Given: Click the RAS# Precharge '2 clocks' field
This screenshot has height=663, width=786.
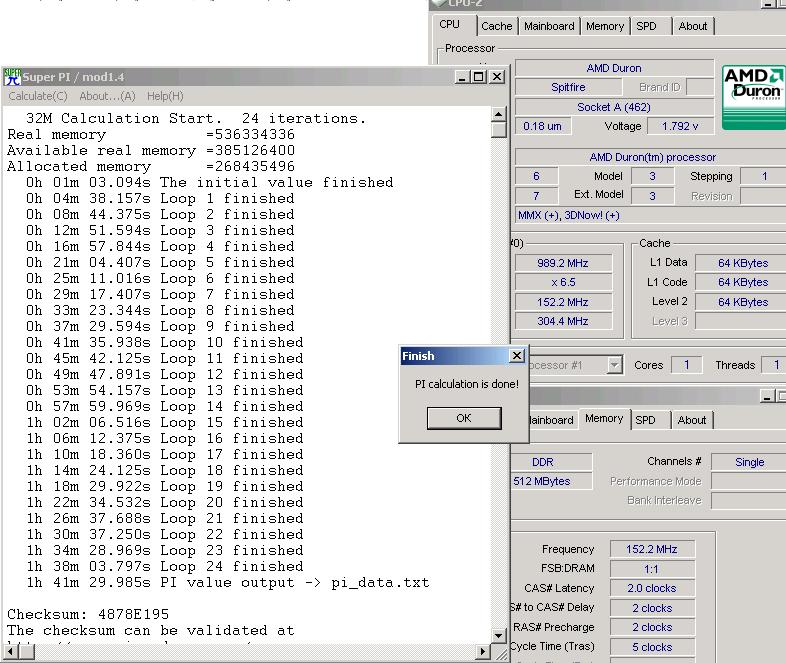Looking at the screenshot, I should tap(652, 627).
